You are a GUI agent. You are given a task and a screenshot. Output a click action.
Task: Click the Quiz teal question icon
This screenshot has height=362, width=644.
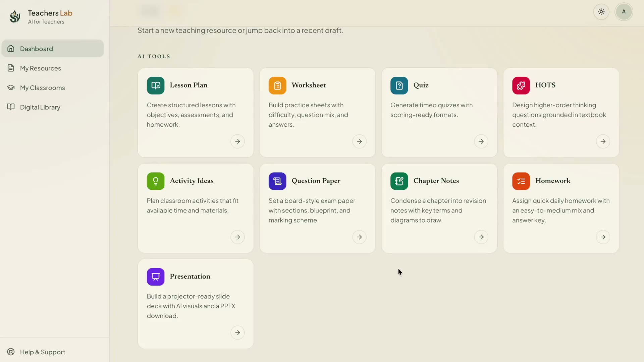tap(399, 85)
